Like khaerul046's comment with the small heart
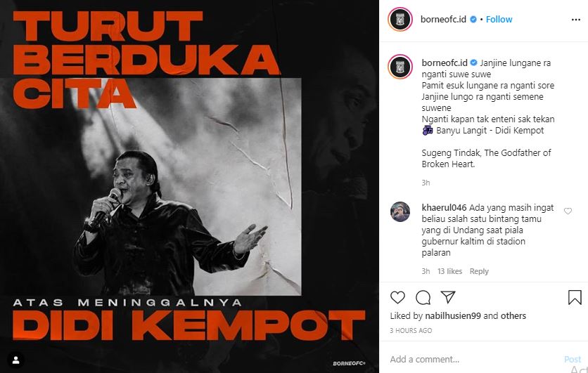588x373 pixels. click(x=568, y=211)
